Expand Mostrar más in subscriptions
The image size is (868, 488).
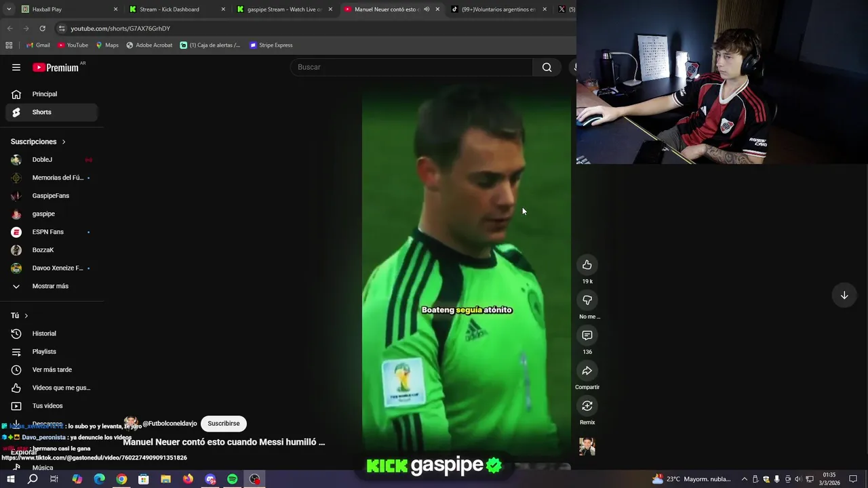tap(51, 286)
